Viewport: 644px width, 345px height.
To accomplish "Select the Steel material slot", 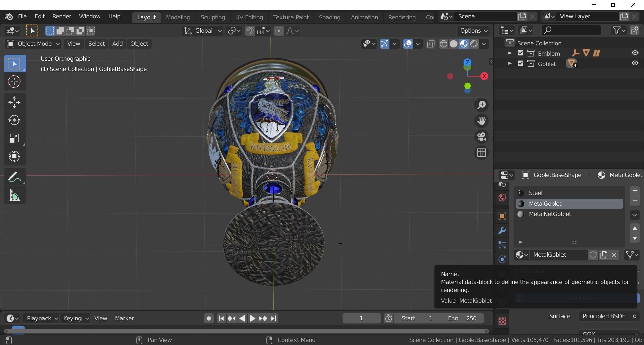I will point(569,193).
